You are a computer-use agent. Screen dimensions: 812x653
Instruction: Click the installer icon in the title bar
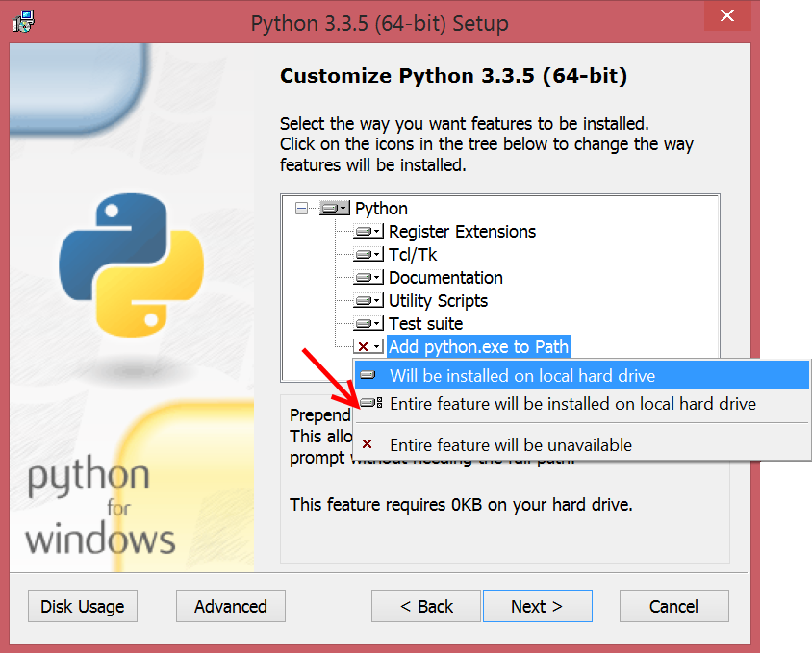25,22
